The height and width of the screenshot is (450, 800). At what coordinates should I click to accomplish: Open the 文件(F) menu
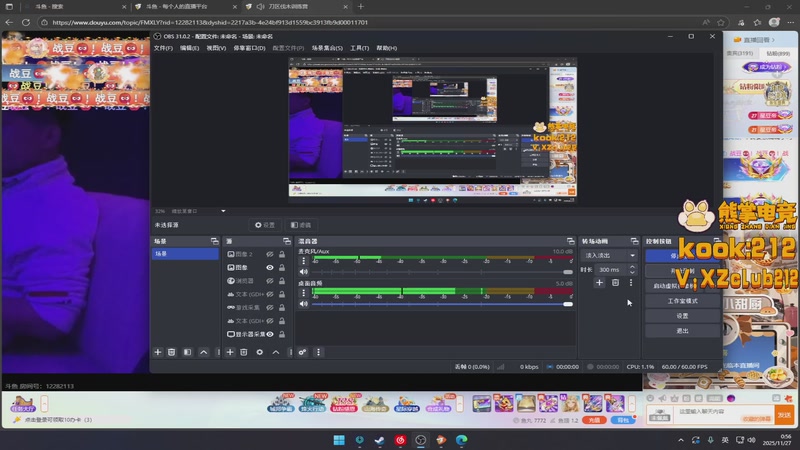click(x=163, y=48)
